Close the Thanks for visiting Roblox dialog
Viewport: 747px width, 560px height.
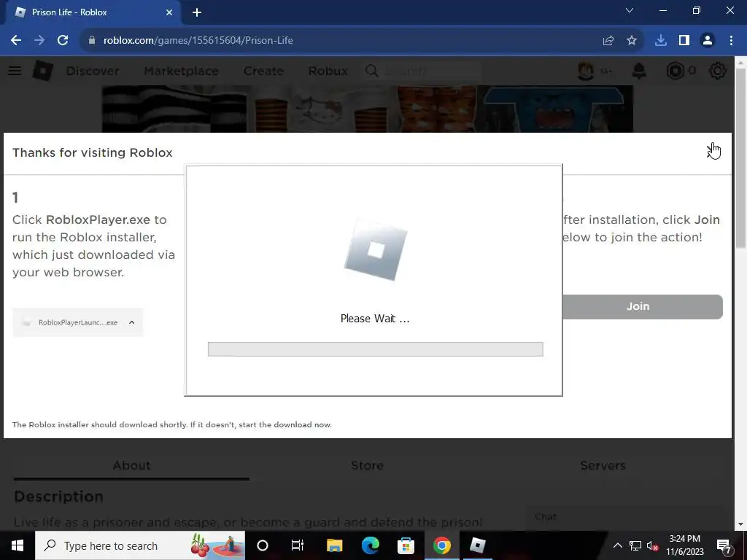pyautogui.click(x=713, y=151)
